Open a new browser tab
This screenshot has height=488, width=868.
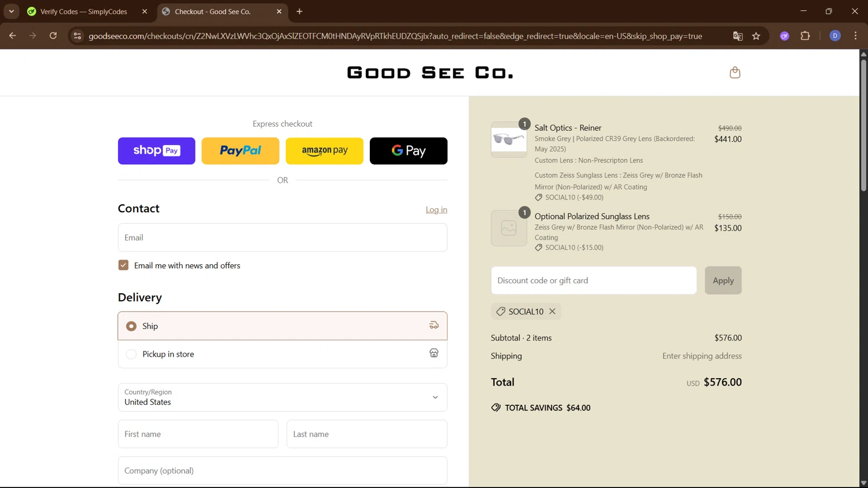point(299,12)
